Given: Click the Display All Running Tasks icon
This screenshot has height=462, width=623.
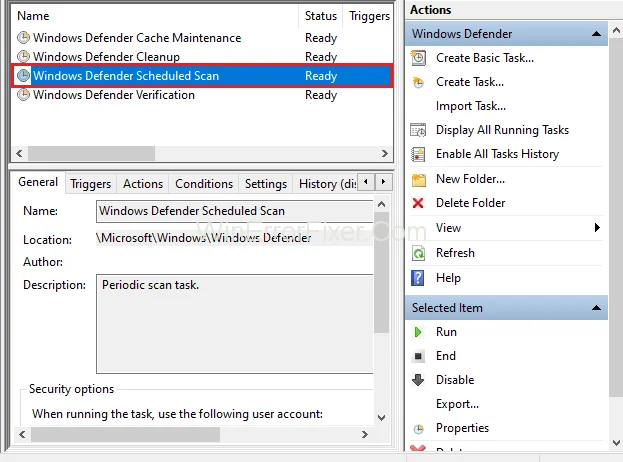Looking at the screenshot, I should click(418, 130).
